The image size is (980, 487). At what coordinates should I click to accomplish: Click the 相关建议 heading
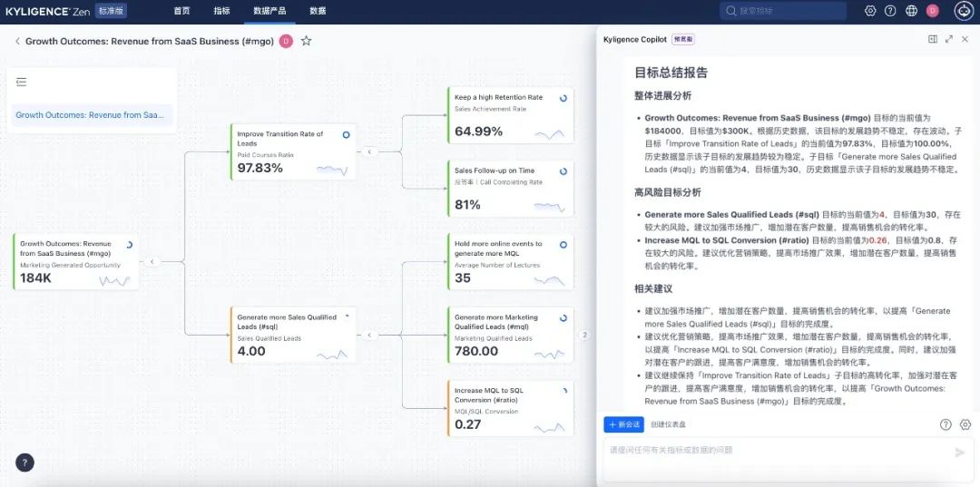click(x=653, y=289)
